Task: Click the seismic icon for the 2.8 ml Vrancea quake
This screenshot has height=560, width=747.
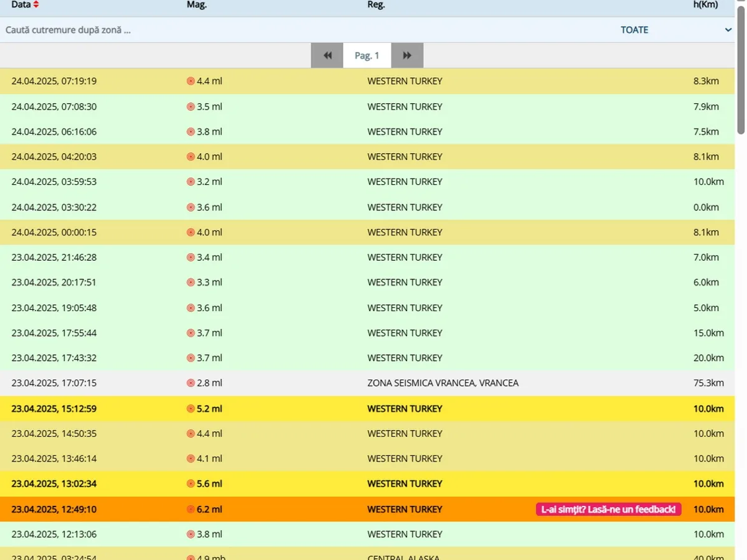Action: 190,383
